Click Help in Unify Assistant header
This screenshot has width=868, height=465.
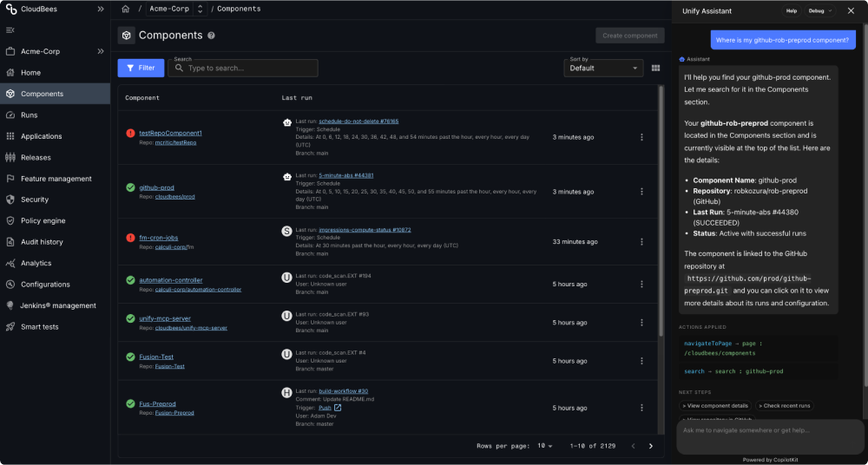coord(792,10)
